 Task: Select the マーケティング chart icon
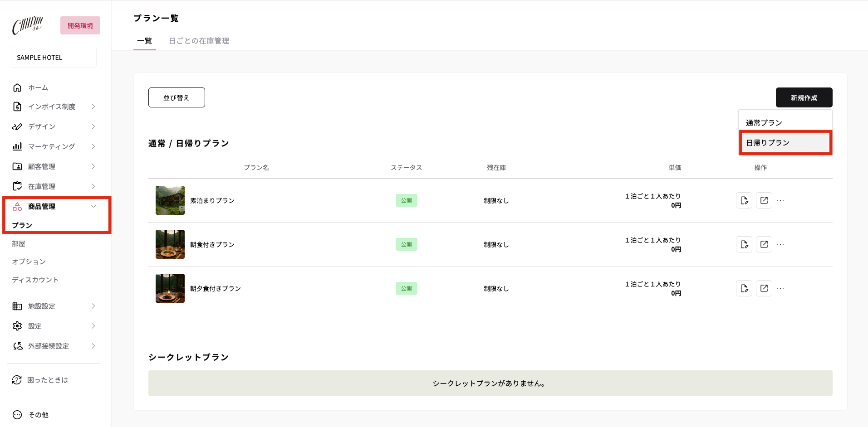(17, 146)
